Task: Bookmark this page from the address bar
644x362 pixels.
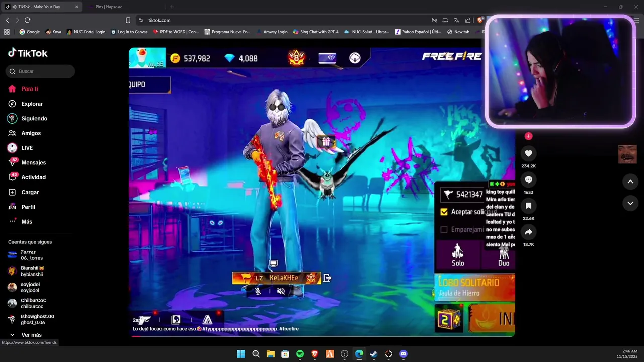Action: (x=128, y=20)
